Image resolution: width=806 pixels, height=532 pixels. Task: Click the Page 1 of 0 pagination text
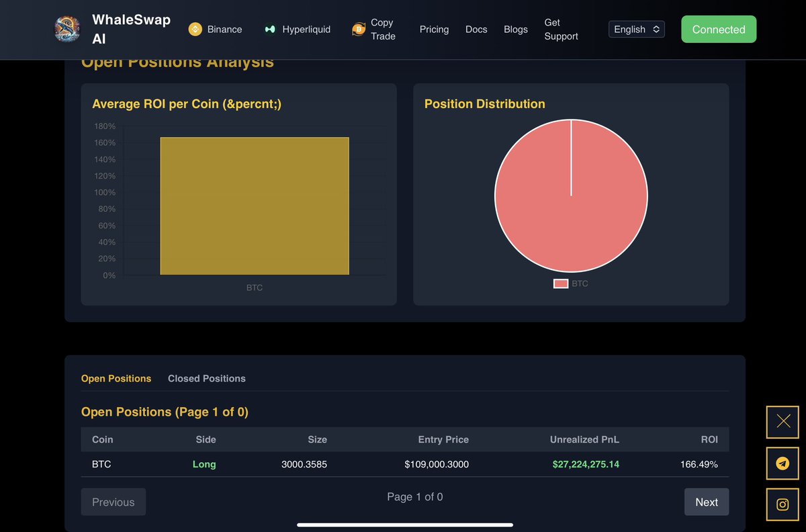click(415, 497)
